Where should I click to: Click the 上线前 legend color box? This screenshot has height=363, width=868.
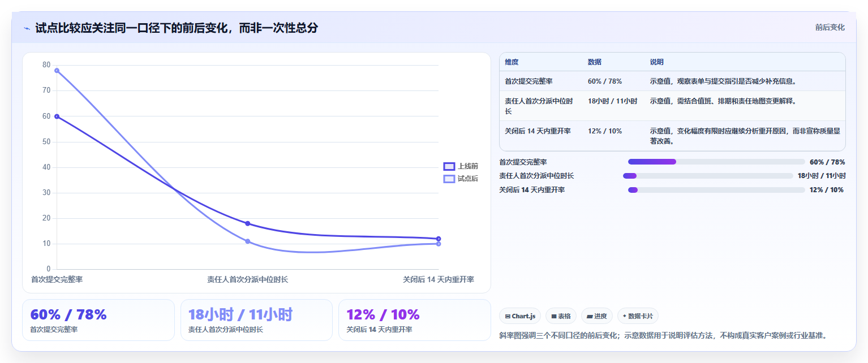click(x=449, y=166)
